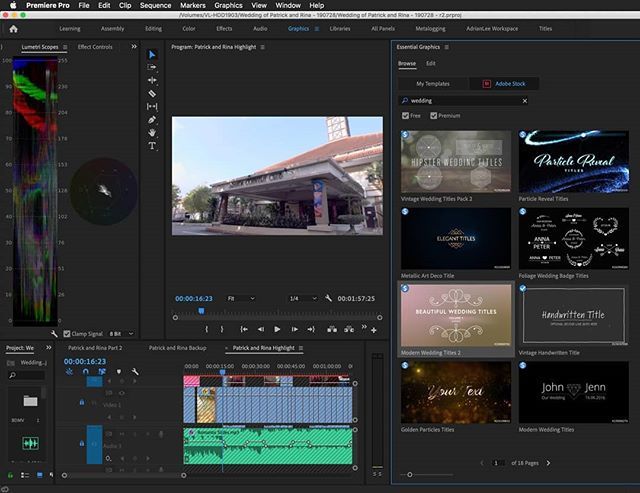Open Lumetri Scopes settings wrench
640x493 pixels.
(54, 333)
